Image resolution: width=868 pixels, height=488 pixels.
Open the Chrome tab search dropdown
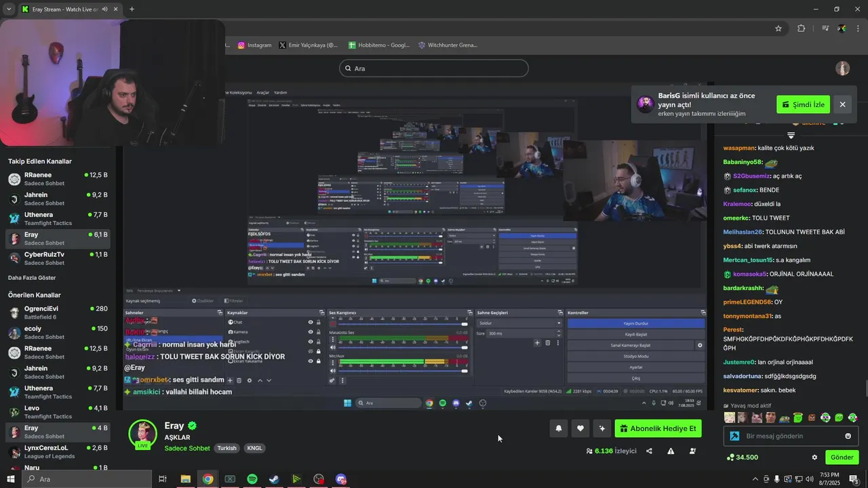[x=8, y=9]
